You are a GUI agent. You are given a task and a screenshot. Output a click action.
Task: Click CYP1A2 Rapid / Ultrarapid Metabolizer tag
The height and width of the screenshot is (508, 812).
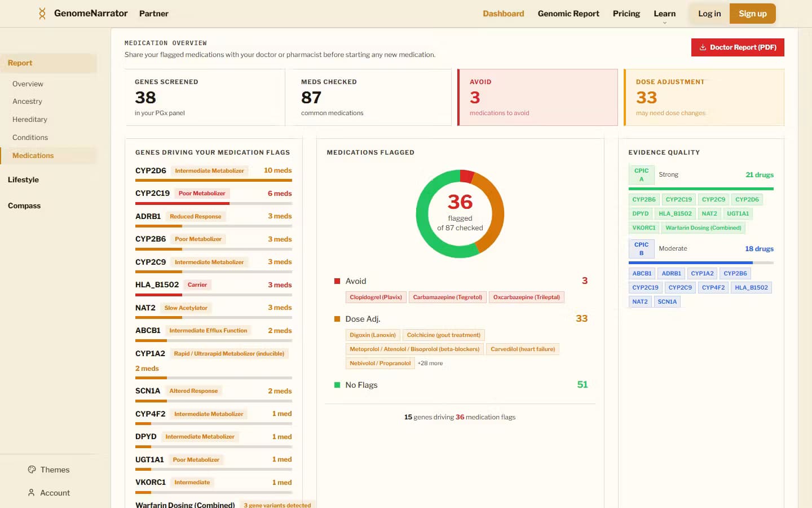coord(229,354)
